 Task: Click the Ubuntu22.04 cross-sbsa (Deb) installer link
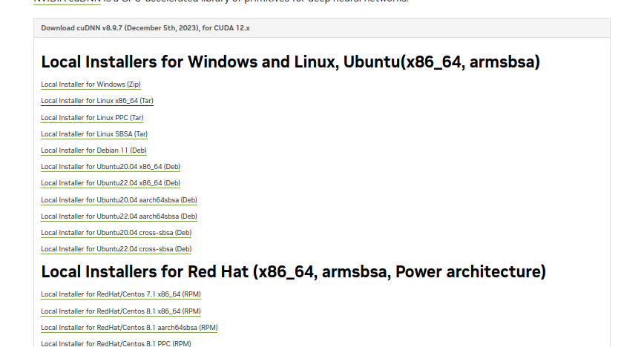click(116, 249)
